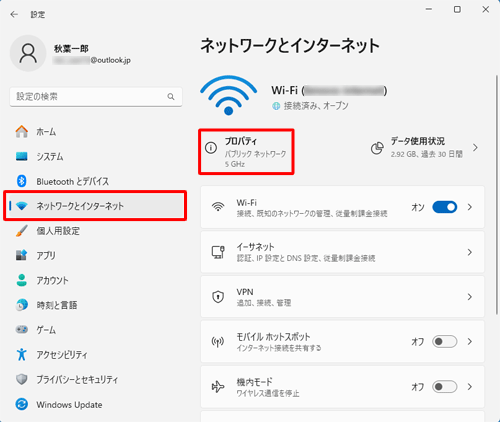The image size is (500, 422).
Task: Maximize the 設定 window
Action: [457, 10]
